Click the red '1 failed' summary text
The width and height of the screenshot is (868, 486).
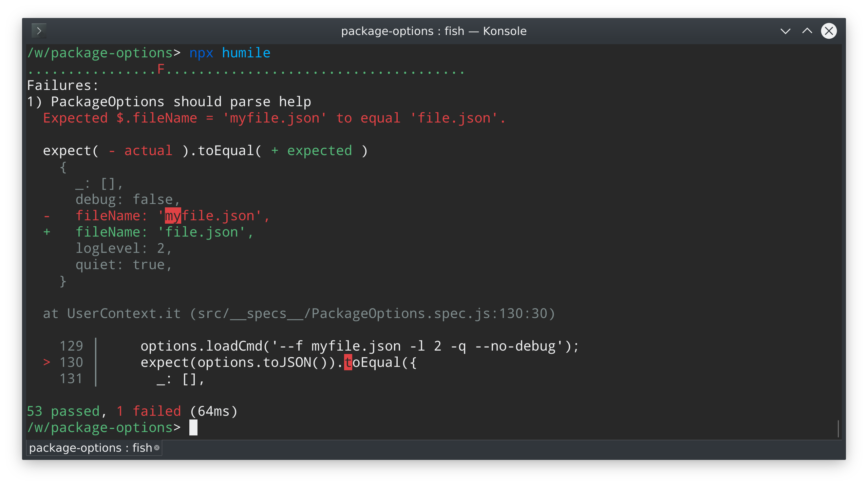pyautogui.click(x=149, y=411)
